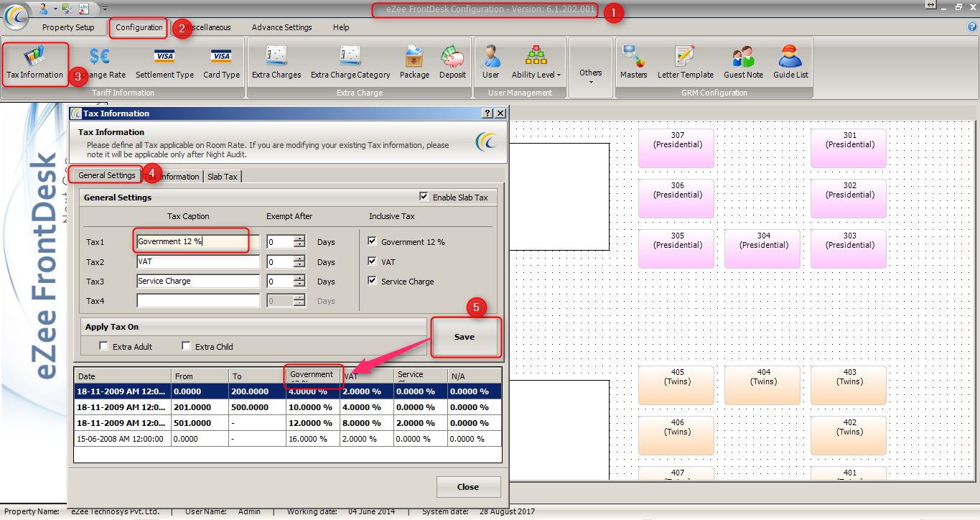Select room 405 (Twins)

(x=677, y=385)
